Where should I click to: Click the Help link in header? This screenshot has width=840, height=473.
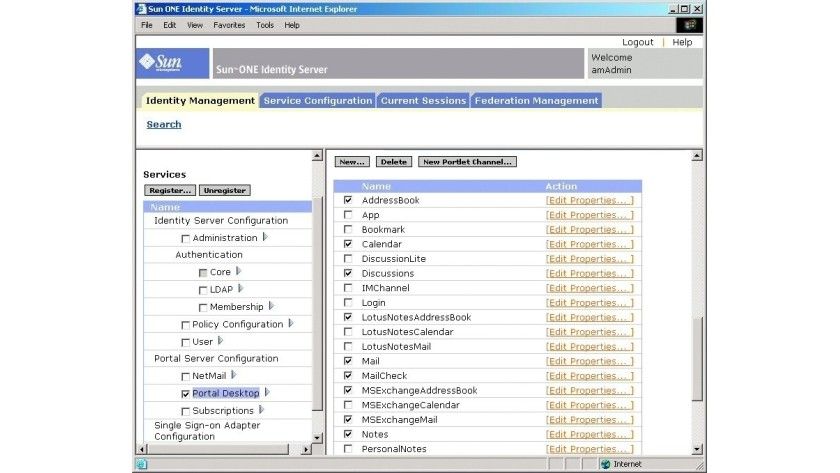[x=682, y=42]
